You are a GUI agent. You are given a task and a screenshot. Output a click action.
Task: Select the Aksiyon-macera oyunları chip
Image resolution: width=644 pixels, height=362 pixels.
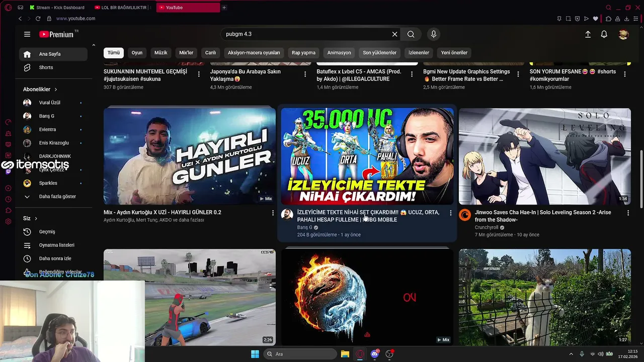pos(254,53)
